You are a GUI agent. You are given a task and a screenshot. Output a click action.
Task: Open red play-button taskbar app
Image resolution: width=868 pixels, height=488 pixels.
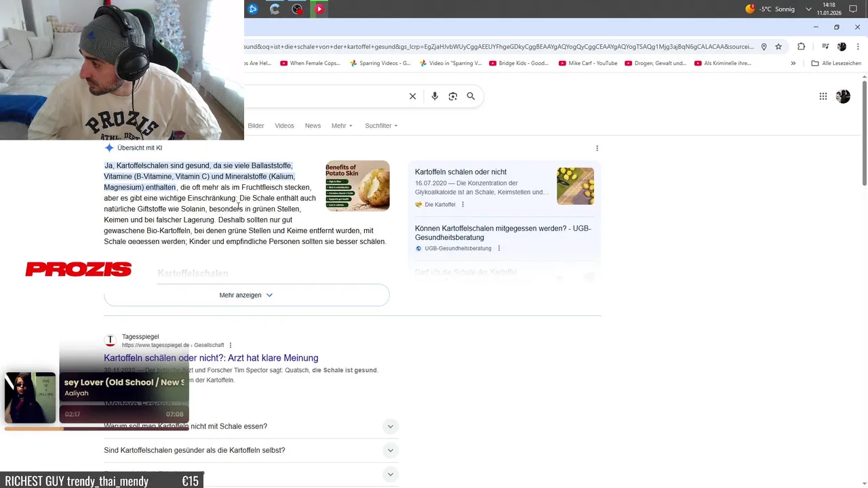click(x=319, y=9)
